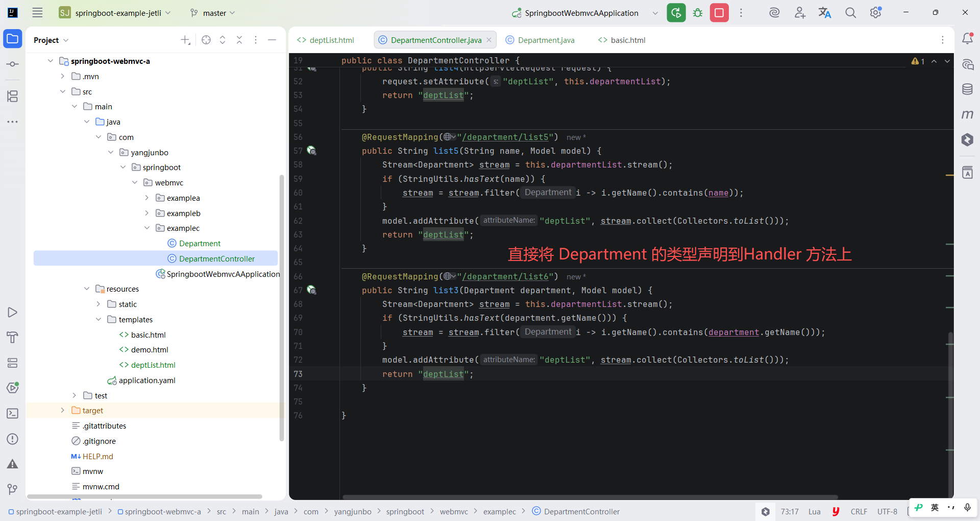Open application.yaml in Project tree

(x=147, y=380)
